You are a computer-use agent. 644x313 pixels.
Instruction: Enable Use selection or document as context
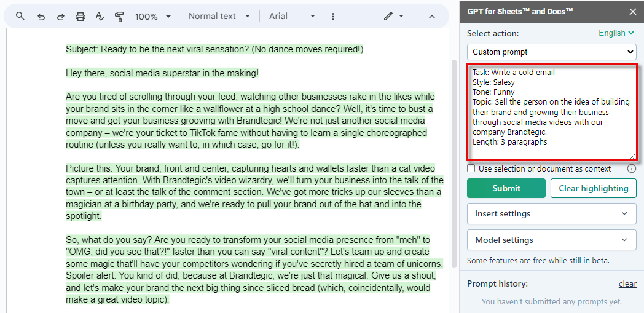point(471,168)
